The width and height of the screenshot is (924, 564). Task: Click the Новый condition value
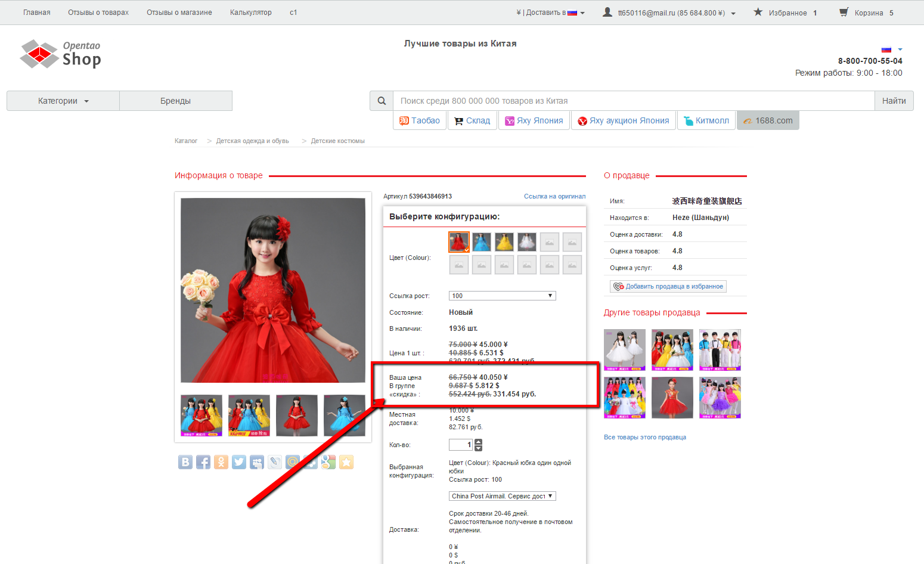[x=461, y=312]
